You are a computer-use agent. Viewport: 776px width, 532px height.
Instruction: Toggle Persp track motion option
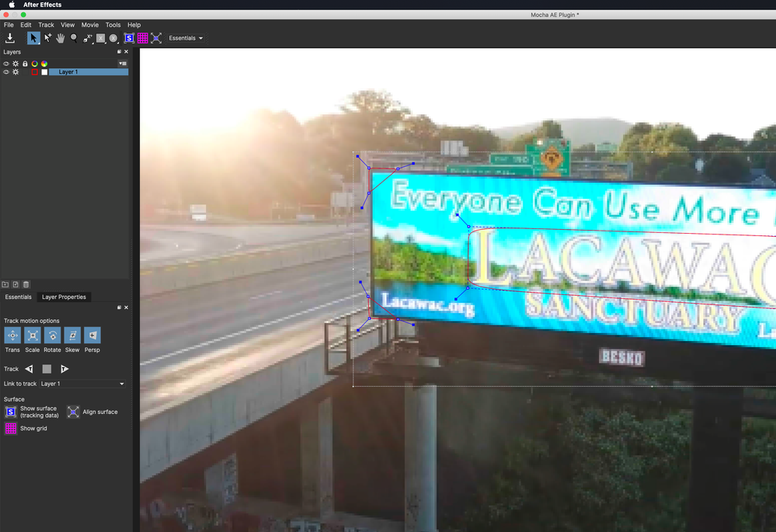pos(92,336)
